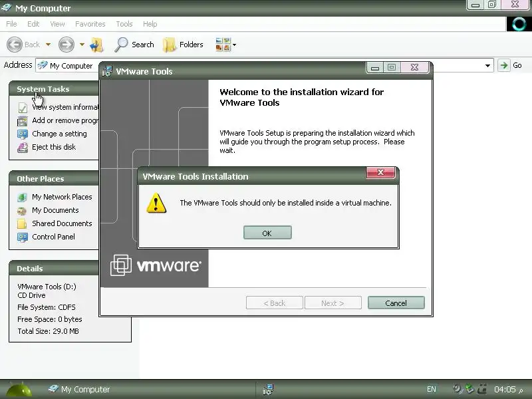
Task: Click 'Total Size: 29.0 MB' details text
Action: 48,331
